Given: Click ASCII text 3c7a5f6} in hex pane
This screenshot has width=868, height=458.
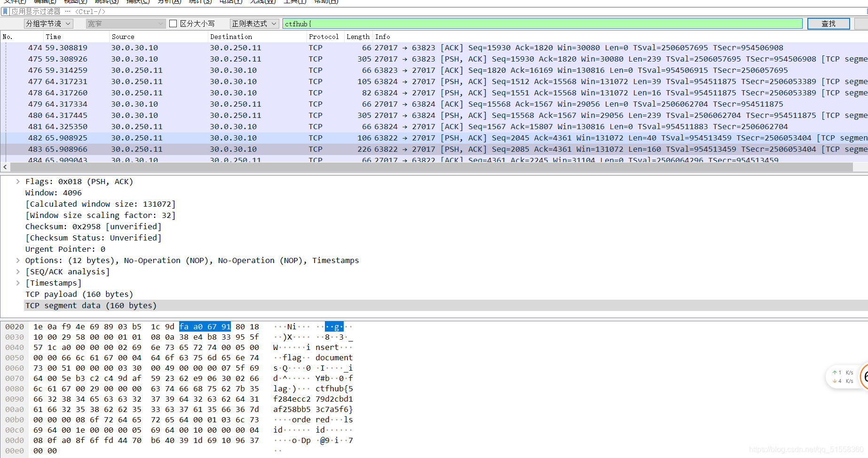Looking at the screenshot, I should tap(334, 409).
